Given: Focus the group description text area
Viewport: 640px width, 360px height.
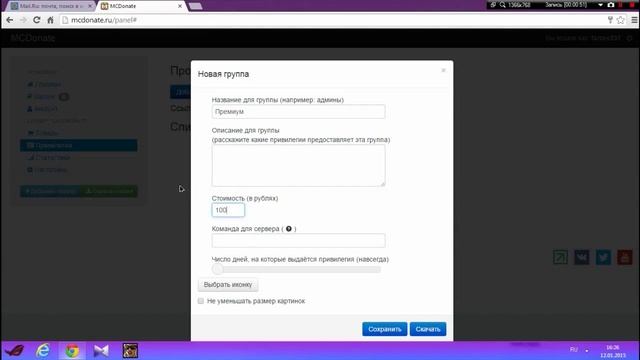Looking at the screenshot, I should tap(298, 166).
